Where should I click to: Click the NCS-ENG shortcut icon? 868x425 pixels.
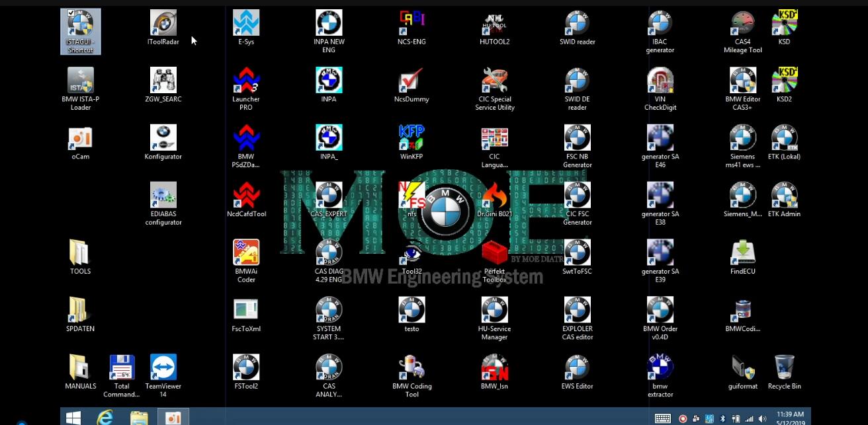[x=412, y=24]
